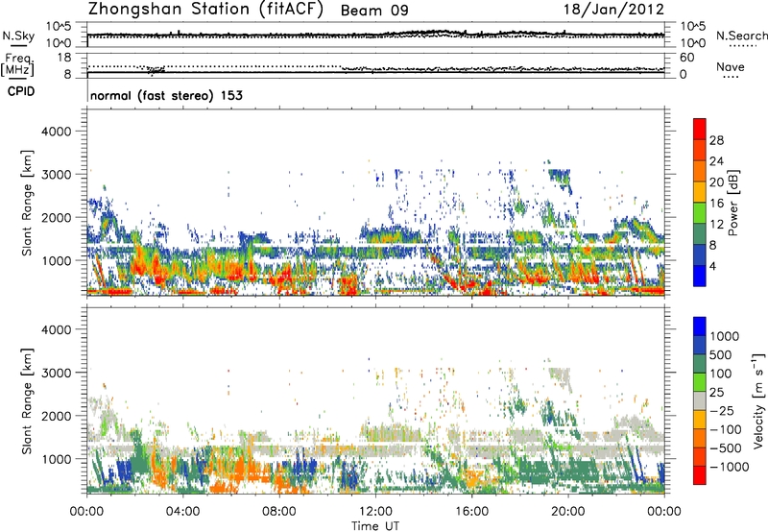The width and height of the screenshot is (768, 532).
Task: Click the date '18/Jan/2012'
Action: pyautogui.click(x=613, y=10)
